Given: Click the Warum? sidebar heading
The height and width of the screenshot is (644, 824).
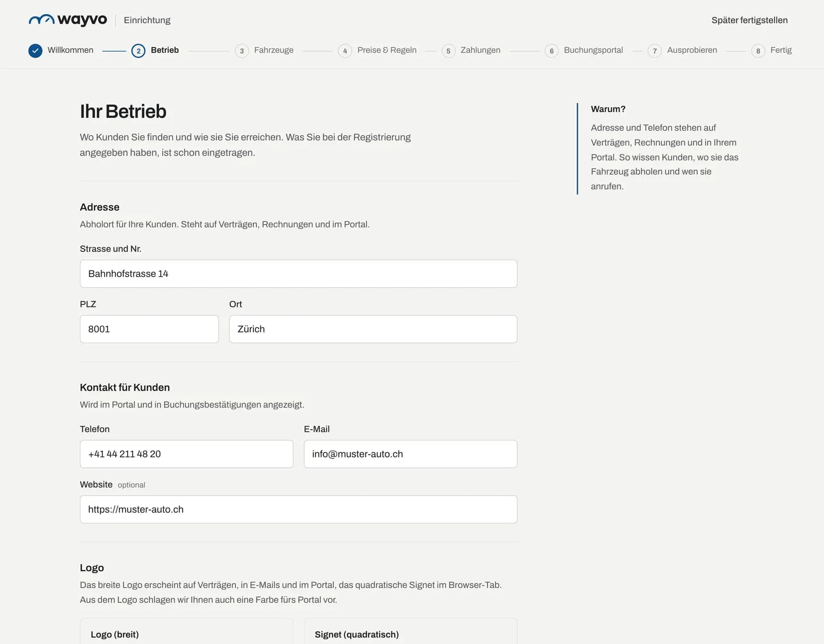Looking at the screenshot, I should 608,109.
